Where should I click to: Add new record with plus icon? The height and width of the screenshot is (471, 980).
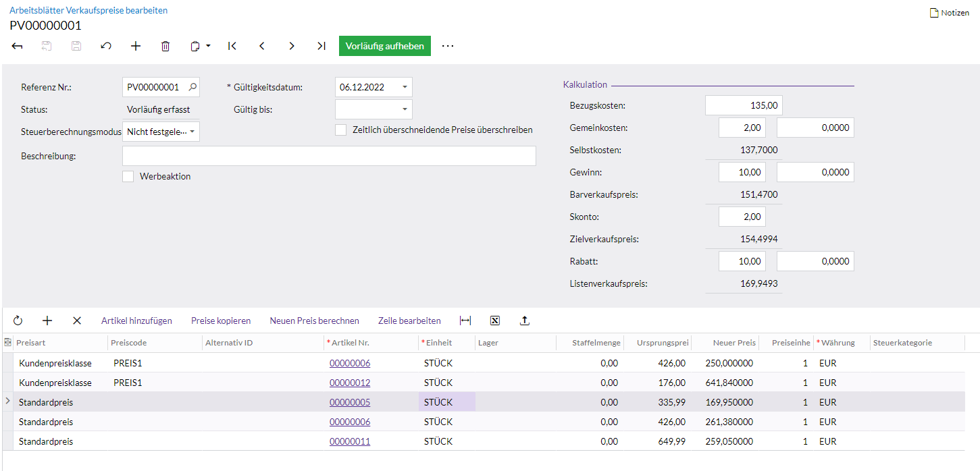pyautogui.click(x=136, y=46)
